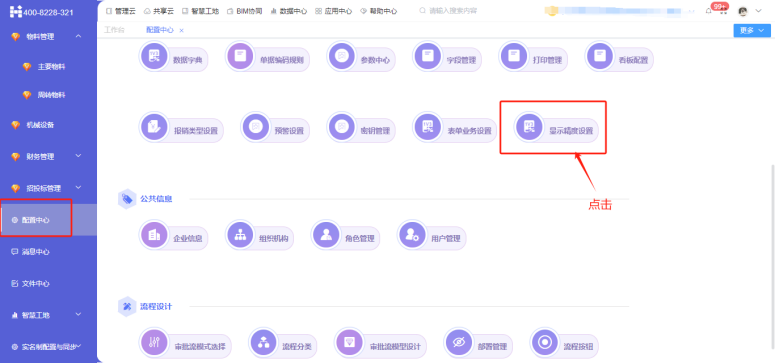
Task: Open 智慧工地 in top navigation
Action: coord(200,11)
